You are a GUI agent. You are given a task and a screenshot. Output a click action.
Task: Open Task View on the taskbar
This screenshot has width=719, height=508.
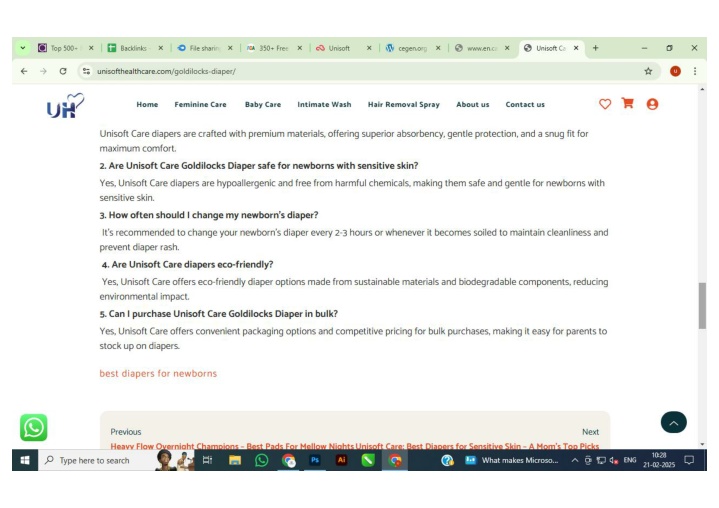207,460
